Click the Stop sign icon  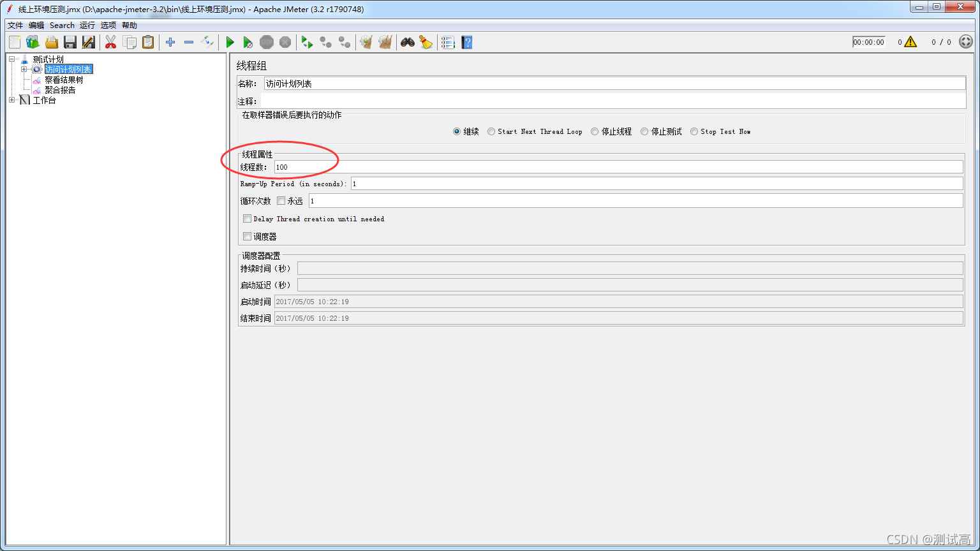[267, 42]
